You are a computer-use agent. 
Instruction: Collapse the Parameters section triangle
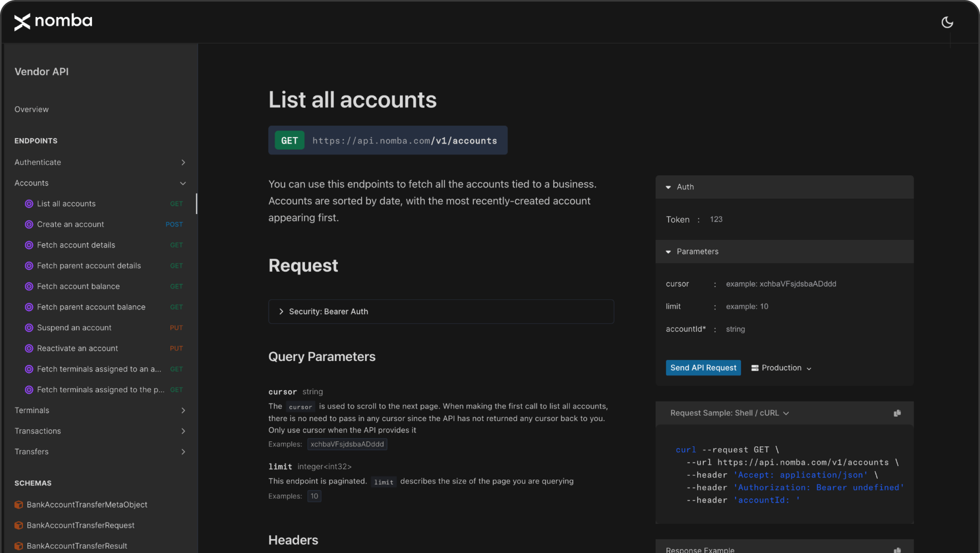tap(668, 252)
